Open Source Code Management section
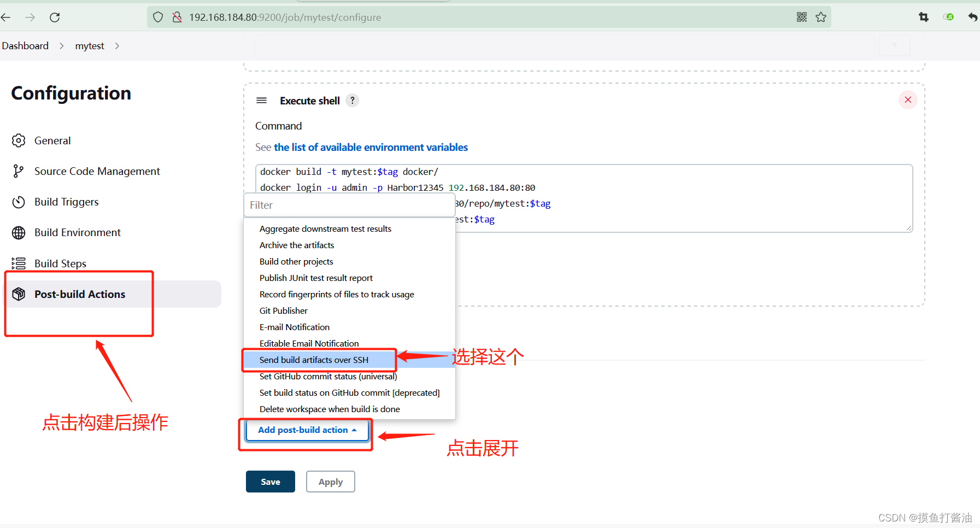This screenshot has width=980, height=528. pyautogui.click(x=97, y=171)
